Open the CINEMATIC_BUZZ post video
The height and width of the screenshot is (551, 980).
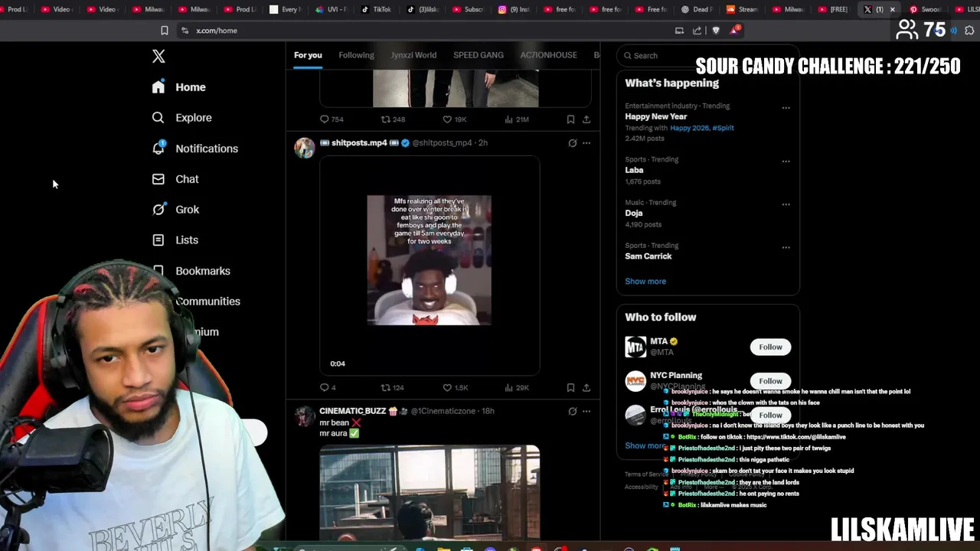point(430,492)
